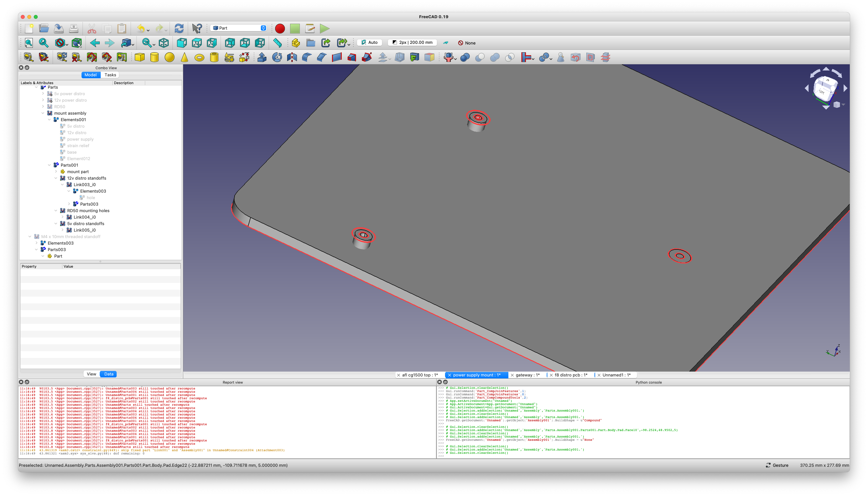Toggle the Auto working plane mode
The image size is (868, 496).
click(370, 42)
